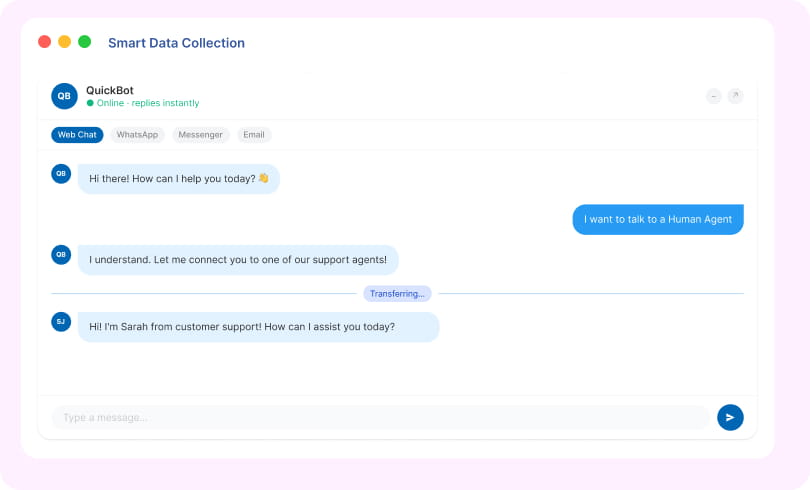This screenshot has width=810, height=490.
Task: Send the message with the arrow button
Action: pos(730,417)
